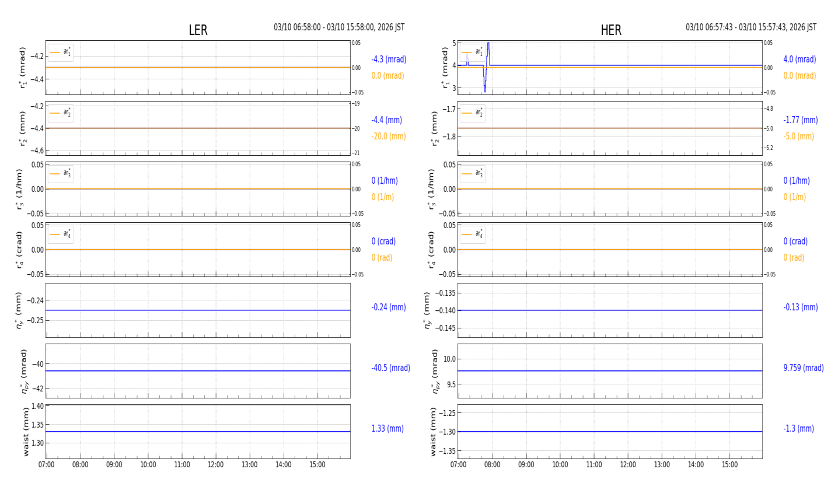This screenshot has width=824, height=504.
Task: Click the blue -4.4 (mm) readout
Action: pyautogui.click(x=386, y=120)
